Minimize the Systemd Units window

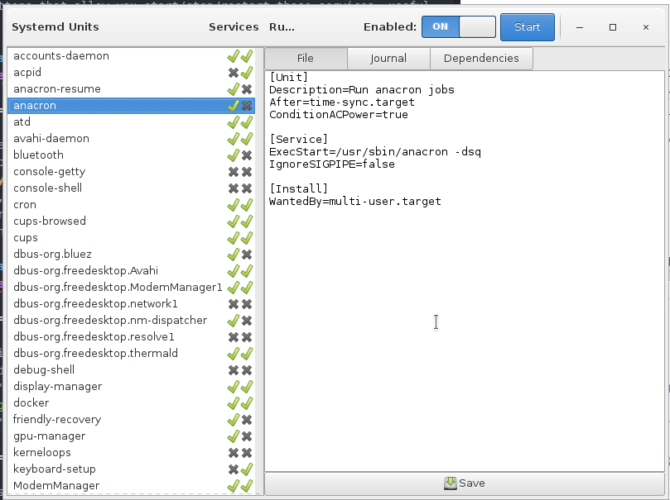(580, 27)
